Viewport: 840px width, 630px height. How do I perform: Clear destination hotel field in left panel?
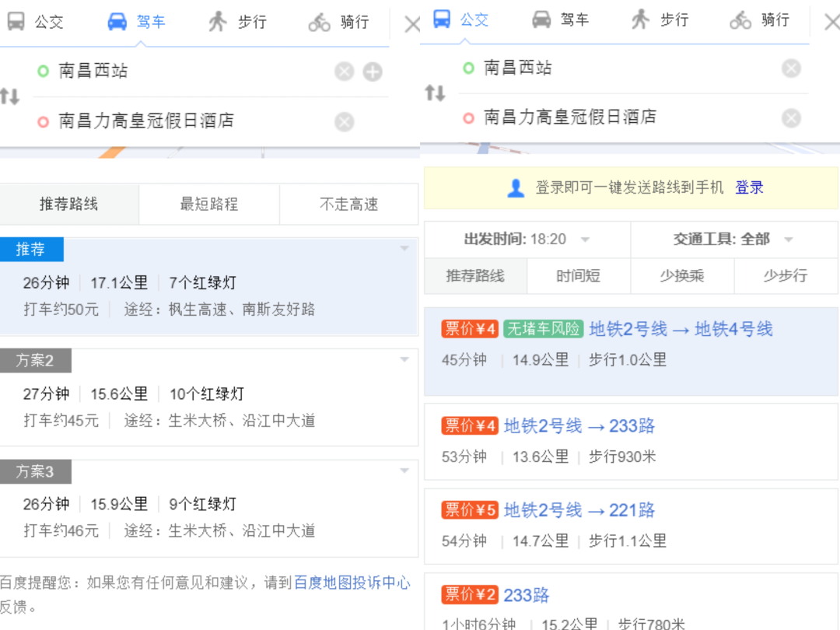coord(345,121)
